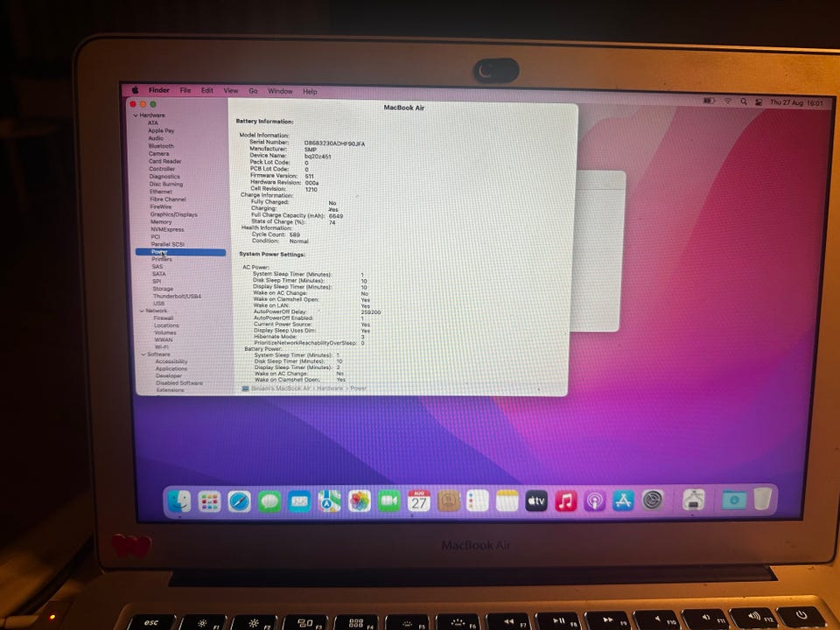The height and width of the screenshot is (630, 840).
Task: Open the View menu
Action: (231, 90)
